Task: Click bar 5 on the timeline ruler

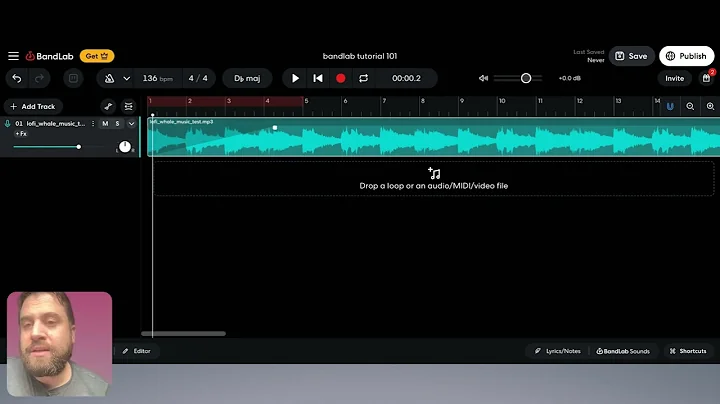Action: tap(306, 101)
